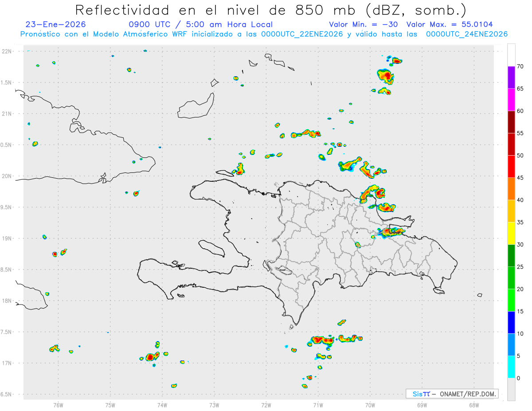
Task: Click the '9.5N' latitude label
Action: coord(7,207)
